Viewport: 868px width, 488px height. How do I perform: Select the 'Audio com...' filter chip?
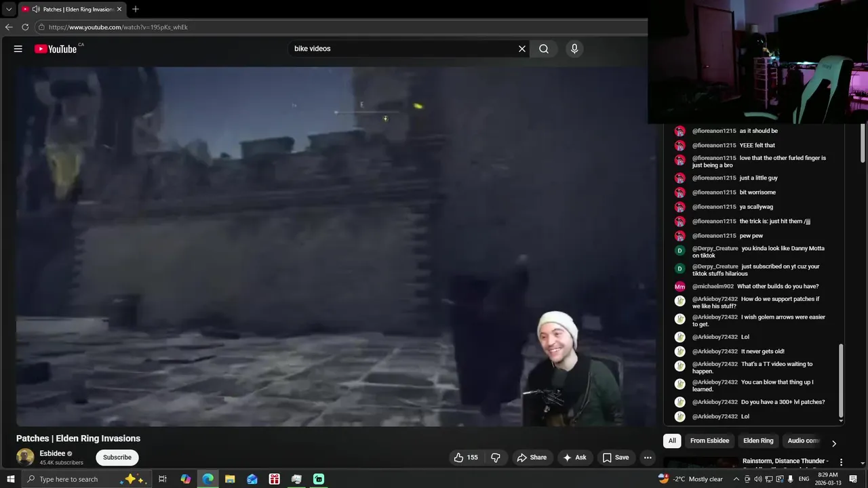click(x=804, y=441)
